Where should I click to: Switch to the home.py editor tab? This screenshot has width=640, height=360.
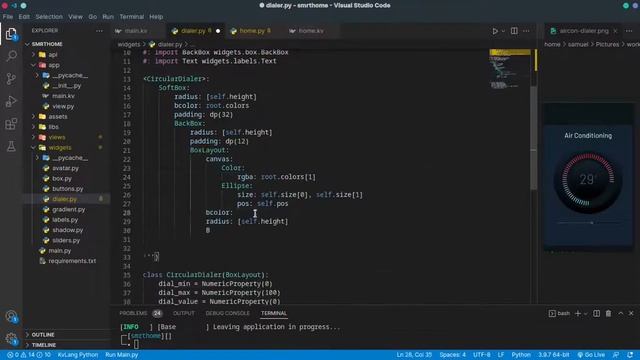coord(252,31)
